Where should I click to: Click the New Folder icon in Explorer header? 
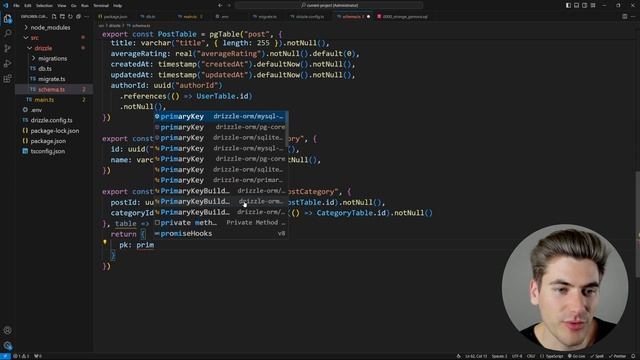[x=62, y=17]
